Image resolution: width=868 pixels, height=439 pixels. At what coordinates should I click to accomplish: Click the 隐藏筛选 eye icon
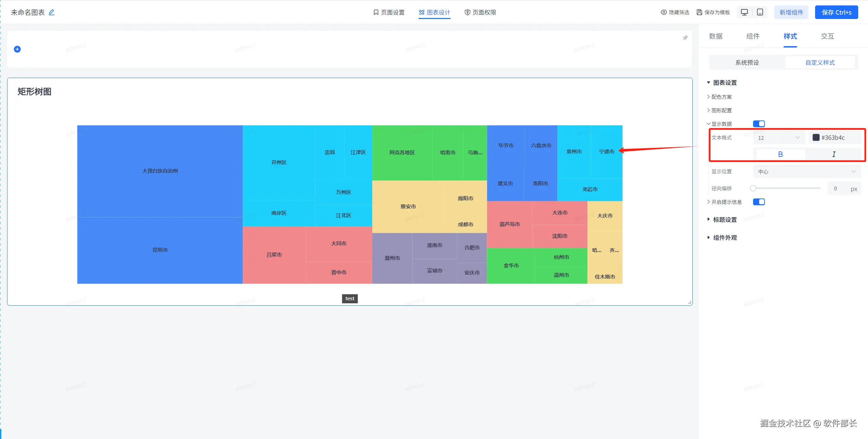(x=664, y=12)
